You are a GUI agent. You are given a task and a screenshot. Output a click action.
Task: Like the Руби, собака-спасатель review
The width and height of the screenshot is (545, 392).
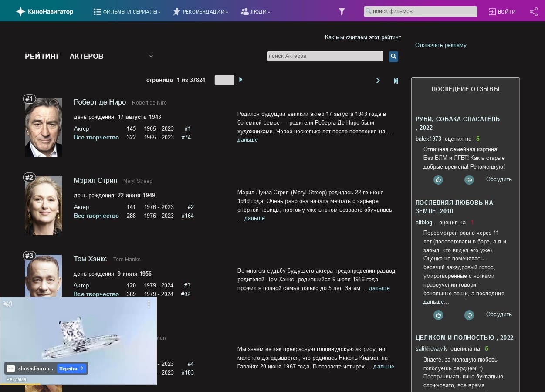438,179
